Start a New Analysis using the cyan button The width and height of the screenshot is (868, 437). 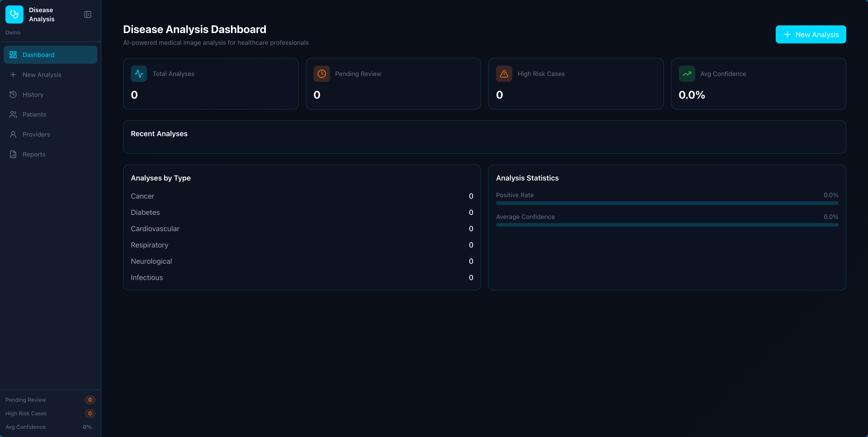811,34
